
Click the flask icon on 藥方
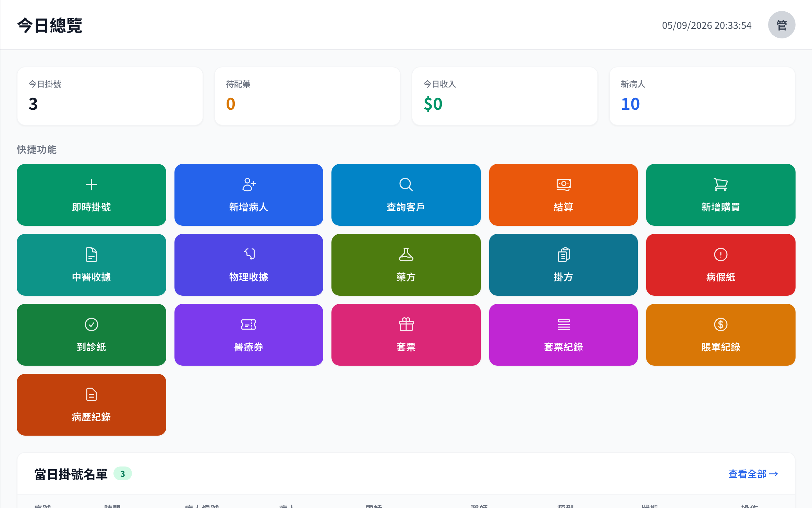coord(406,255)
